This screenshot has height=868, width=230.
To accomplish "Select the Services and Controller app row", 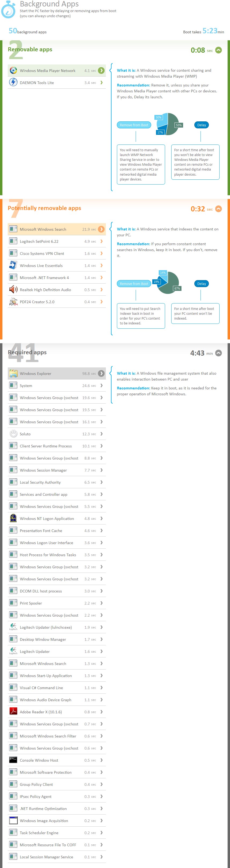I will [x=57, y=494].
